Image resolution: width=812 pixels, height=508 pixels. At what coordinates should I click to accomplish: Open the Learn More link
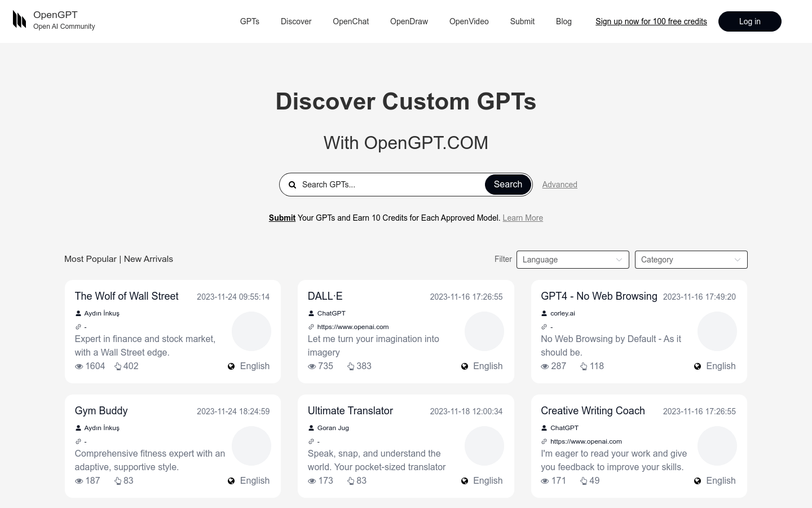523,218
